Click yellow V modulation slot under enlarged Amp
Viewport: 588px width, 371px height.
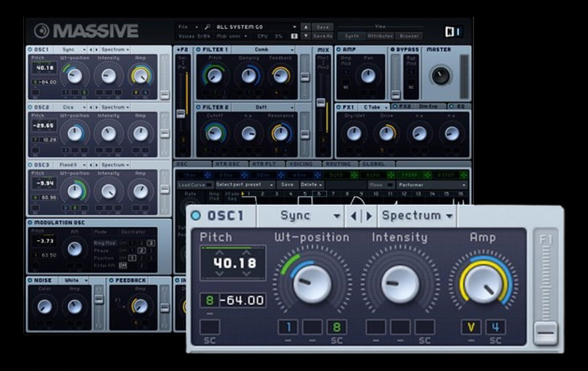(471, 327)
